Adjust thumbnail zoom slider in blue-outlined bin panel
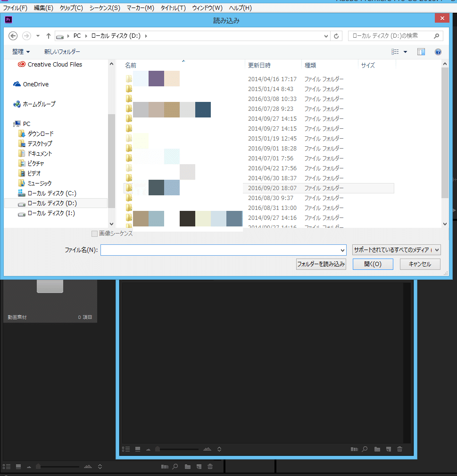The width and height of the screenshot is (457, 476). pyautogui.click(x=158, y=449)
